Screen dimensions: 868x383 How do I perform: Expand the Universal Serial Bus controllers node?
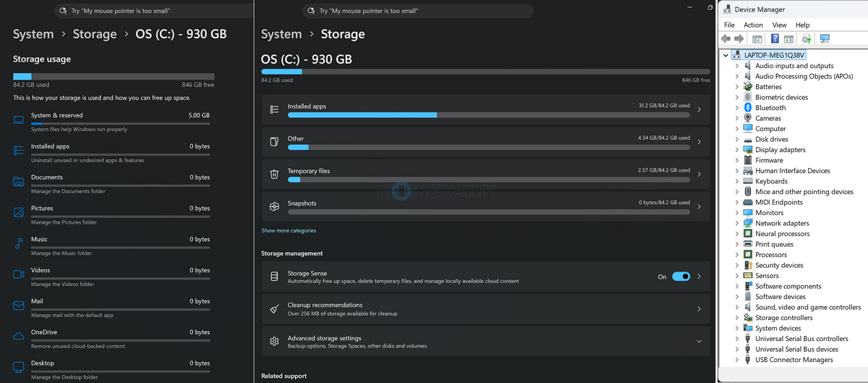point(737,339)
